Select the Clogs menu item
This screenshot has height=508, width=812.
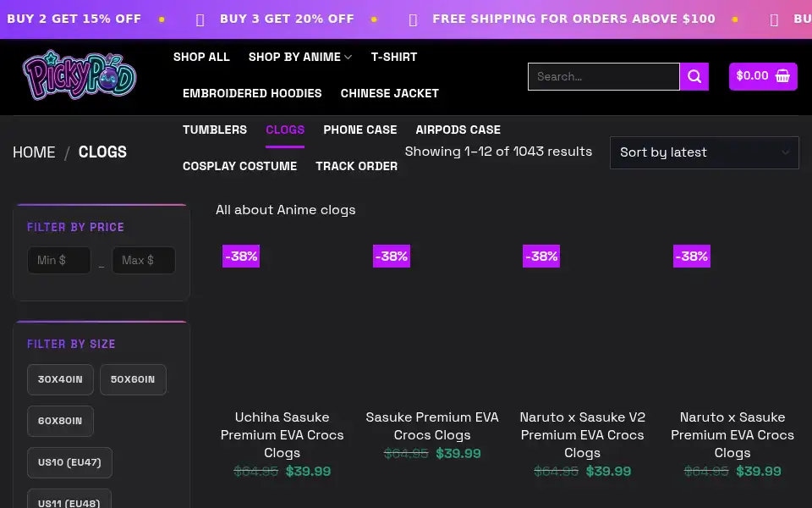[x=285, y=130]
